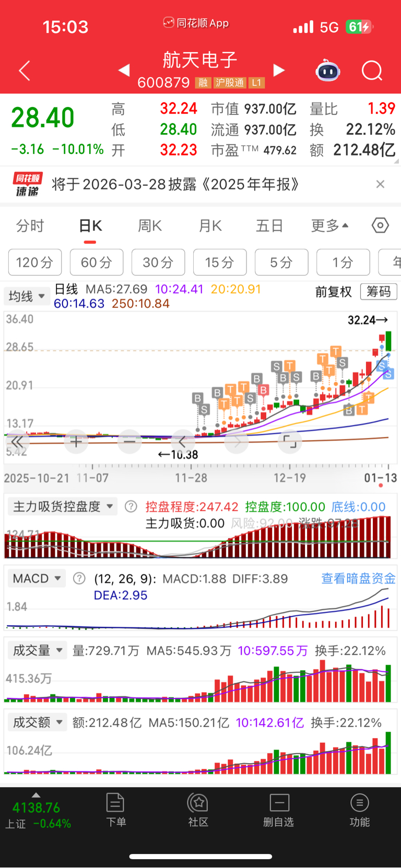
Task: Select the 日K daily chart tab
Action: pos(90,226)
